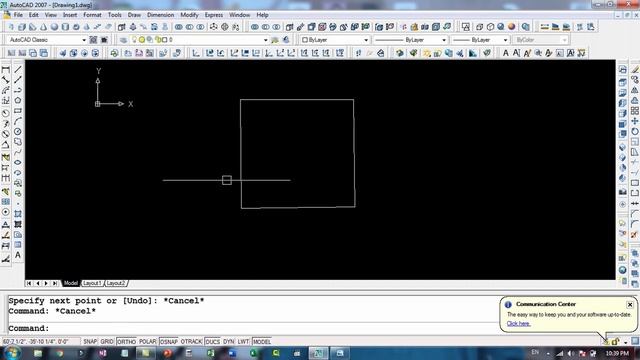This screenshot has height=360, width=640.
Task: Click the Rotate tool in Modify toolbar
Action: click(635, 131)
